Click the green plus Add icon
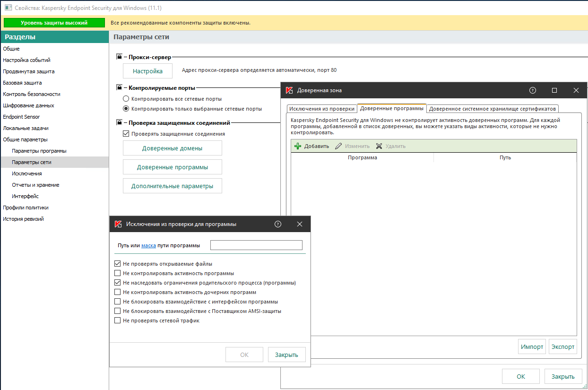Screen dimensions: 588x390 (x=298, y=146)
